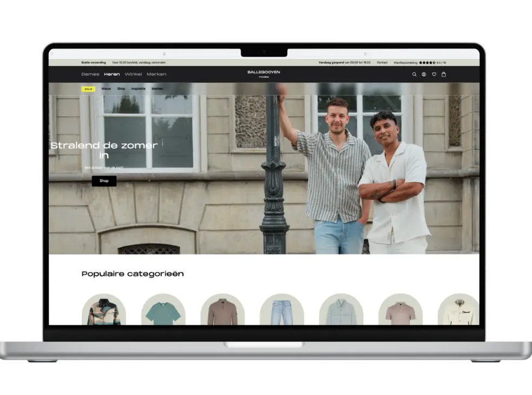Select the Heren menu item
This screenshot has width=532, height=395.
click(112, 74)
